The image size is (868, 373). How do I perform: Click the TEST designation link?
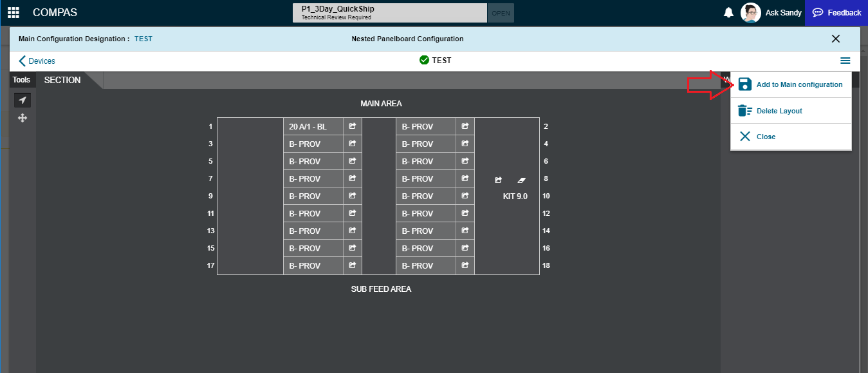pos(143,39)
